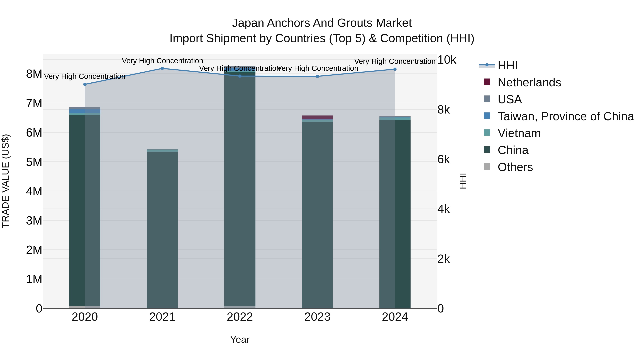Image resolution: width=644 pixels, height=362 pixels.
Task: Toggle the Others legend entry
Action: 508,167
